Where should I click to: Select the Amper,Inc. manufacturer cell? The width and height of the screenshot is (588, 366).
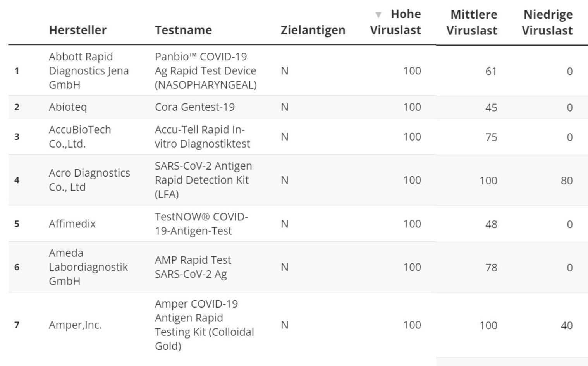pyautogui.click(x=75, y=325)
